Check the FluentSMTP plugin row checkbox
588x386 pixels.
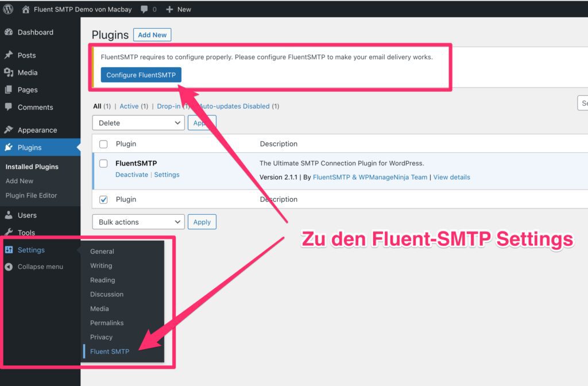(x=103, y=164)
